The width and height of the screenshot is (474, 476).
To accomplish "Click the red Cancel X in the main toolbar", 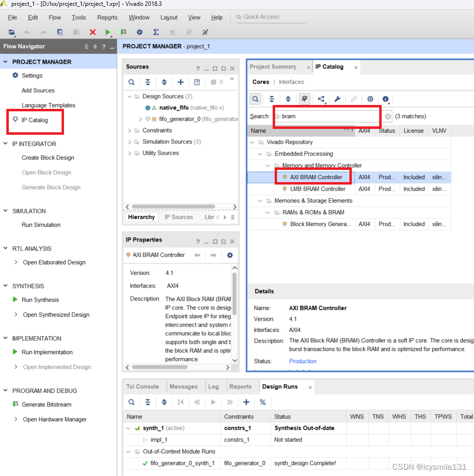I will tap(93, 32).
